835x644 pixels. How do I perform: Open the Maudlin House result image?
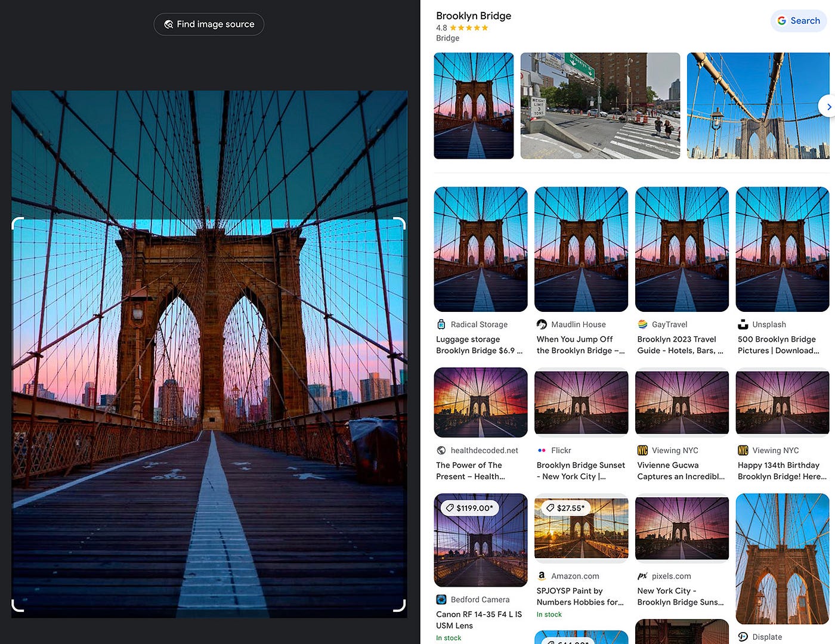[582, 249]
